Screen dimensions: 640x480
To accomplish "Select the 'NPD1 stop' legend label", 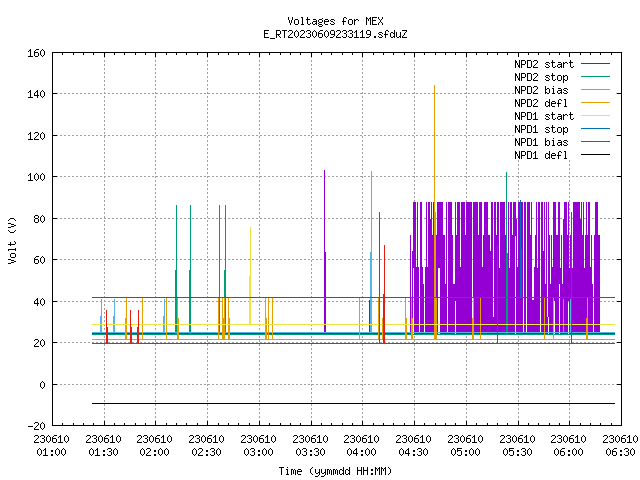I will pyautogui.click(x=541, y=129).
